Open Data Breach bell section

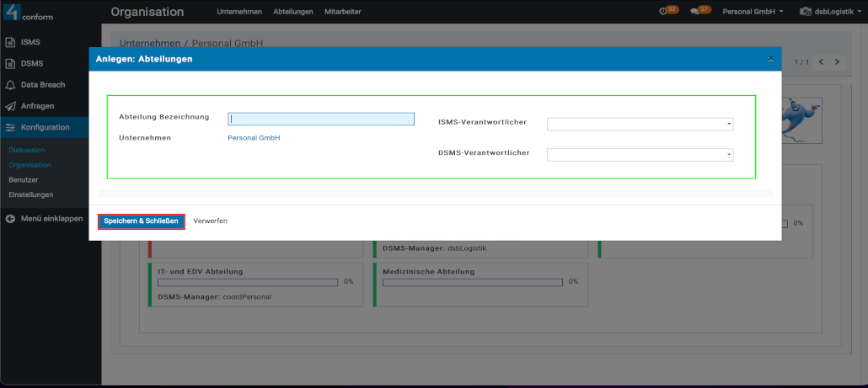coord(42,85)
